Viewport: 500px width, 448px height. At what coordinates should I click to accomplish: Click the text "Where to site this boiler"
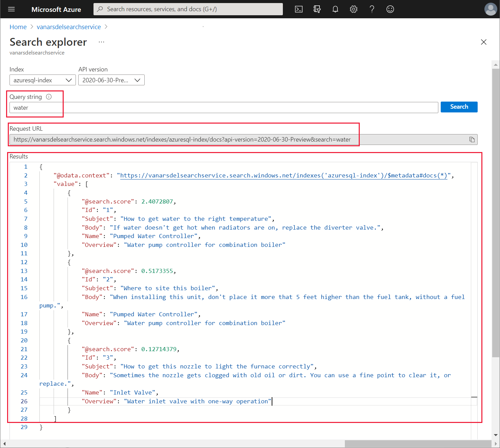click(168, 288)
